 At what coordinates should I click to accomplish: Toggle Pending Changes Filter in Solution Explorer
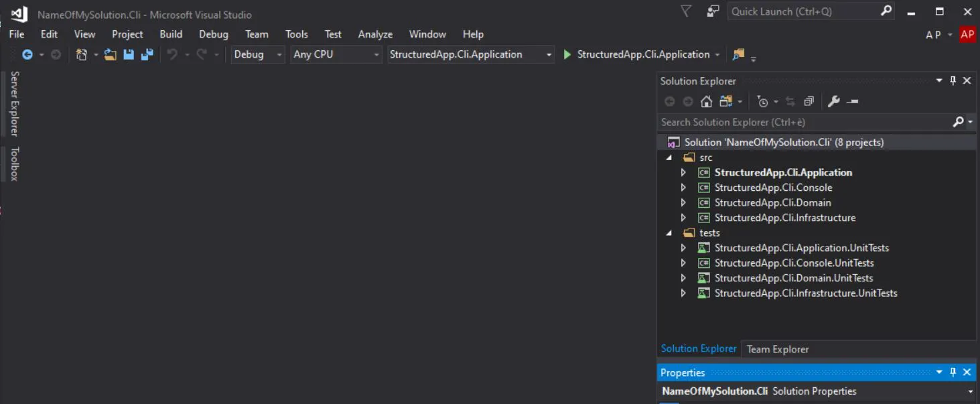click(x=762, y=101)
